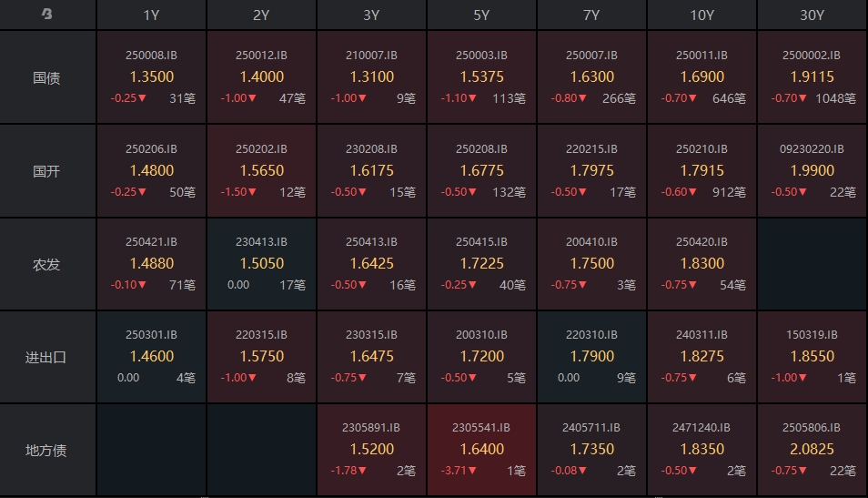Select the 国开 bond type row
Viewport: 868px width, 498px height.
(47, 170)
